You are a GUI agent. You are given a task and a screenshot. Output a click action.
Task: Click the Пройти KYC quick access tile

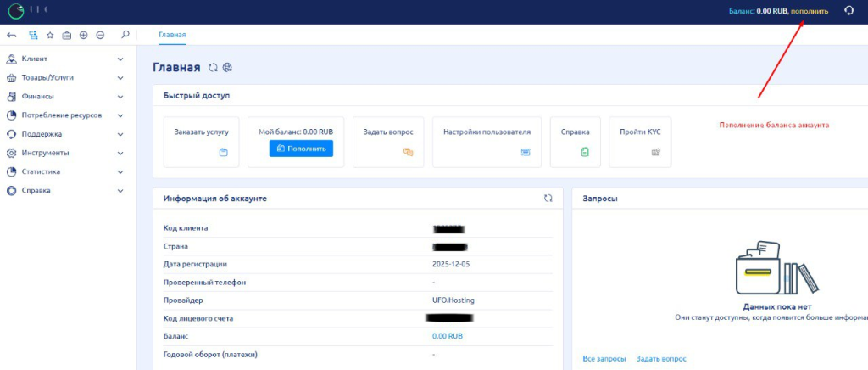(639, 141)
